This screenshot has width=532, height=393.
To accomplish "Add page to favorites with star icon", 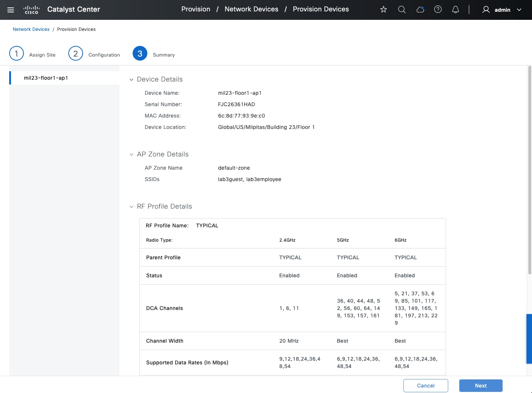I will pos(384,10).
